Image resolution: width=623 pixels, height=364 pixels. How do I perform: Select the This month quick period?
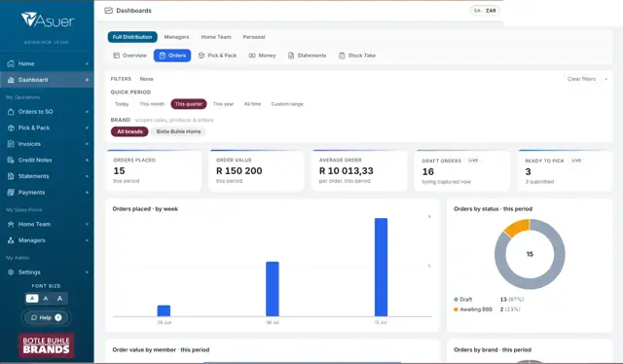tap(152, 104)
